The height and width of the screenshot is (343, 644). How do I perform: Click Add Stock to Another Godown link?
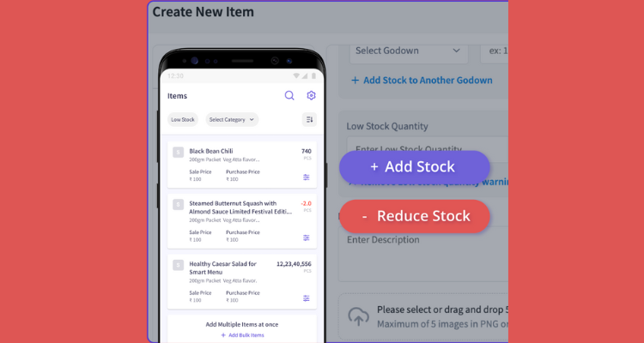click(x=422, y=81)
